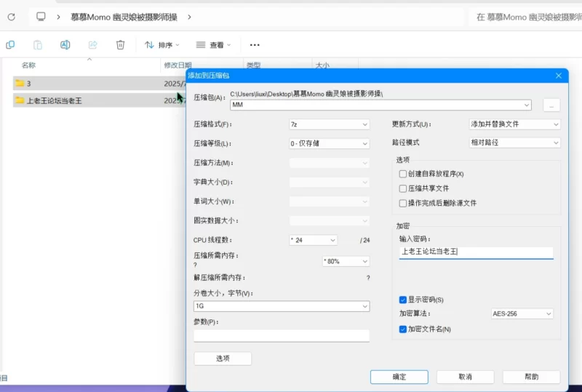Viewport: 582px width, 392px height.
Task: Click the Share icon in Explorer toolbar
Action: [x=92, y=45]
